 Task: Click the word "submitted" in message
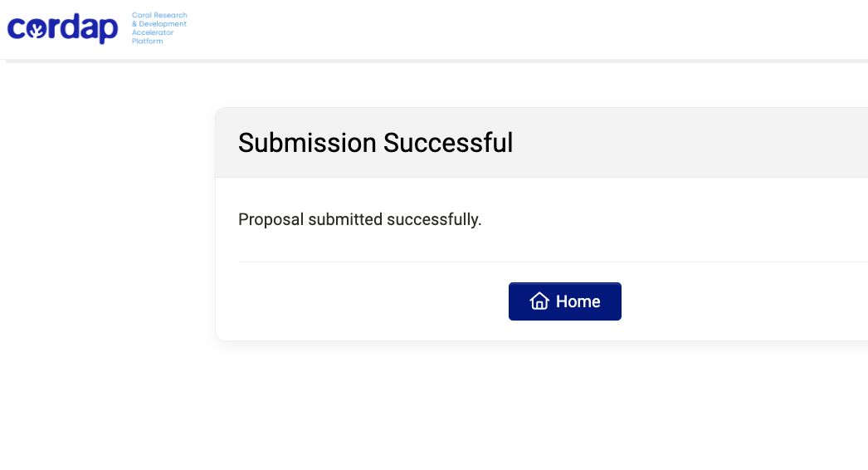345,219
